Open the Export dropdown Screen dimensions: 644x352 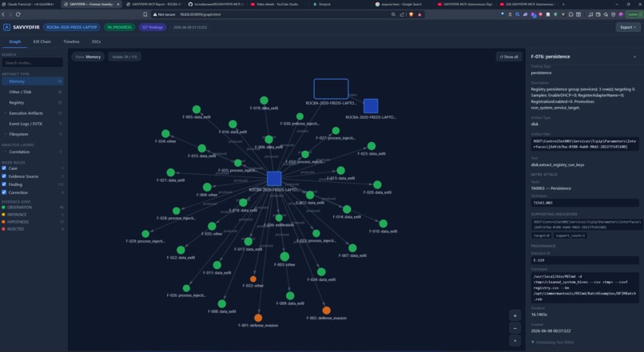[x=627, y=27]
